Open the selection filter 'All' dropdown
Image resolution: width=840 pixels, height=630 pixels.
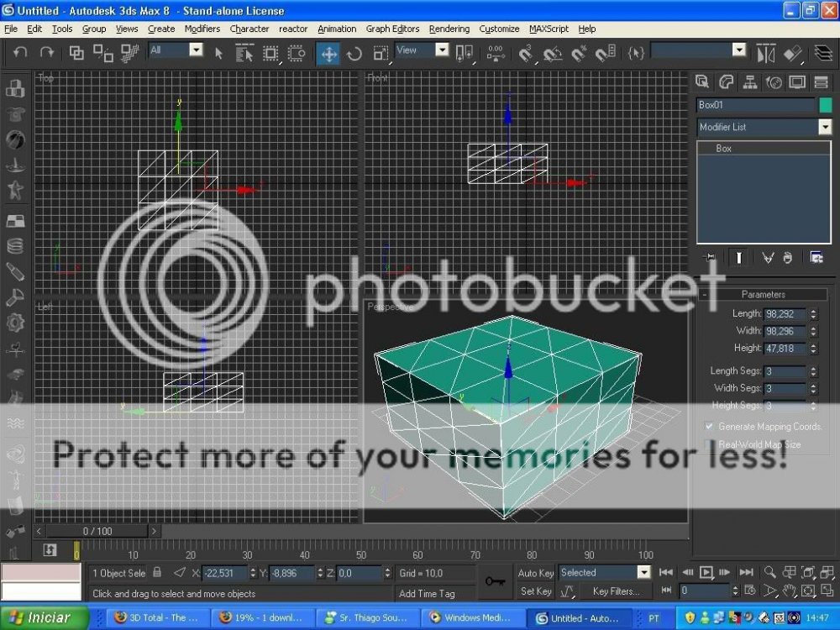point(195,50)
